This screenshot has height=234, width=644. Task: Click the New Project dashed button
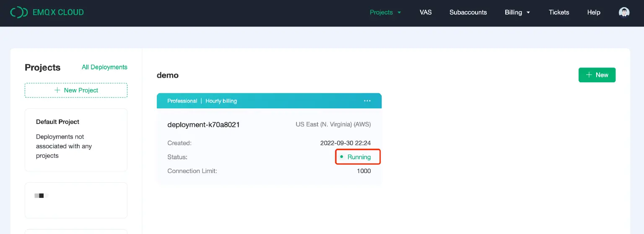tap(76, 90)
